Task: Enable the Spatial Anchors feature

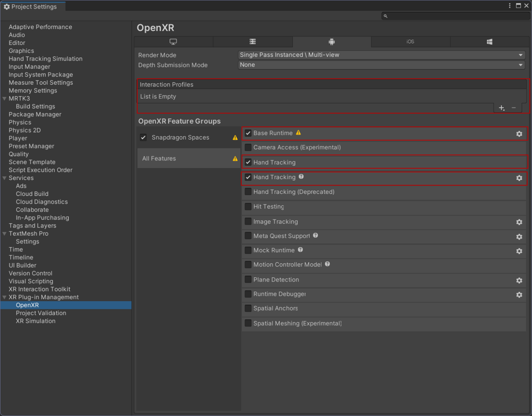Action: point(248,308)
